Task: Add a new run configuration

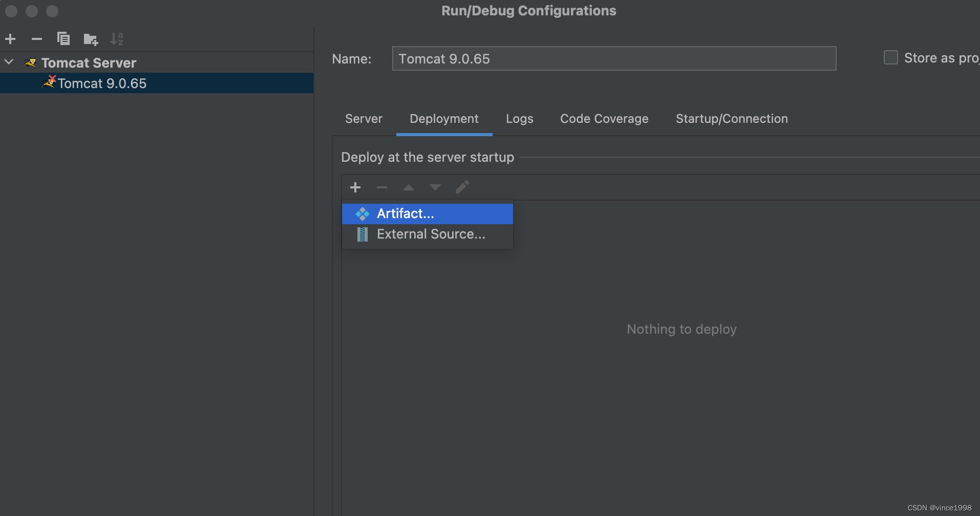Action: click(10, 39)
